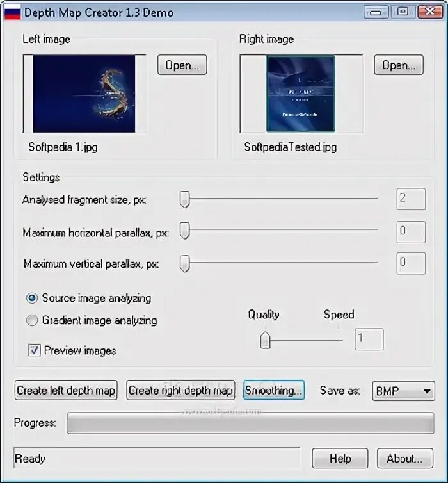The width and height of the screenshot is (448, 483).
Task: Click the Analysed fragment size slider handle
Action: [x=184, y=199]
